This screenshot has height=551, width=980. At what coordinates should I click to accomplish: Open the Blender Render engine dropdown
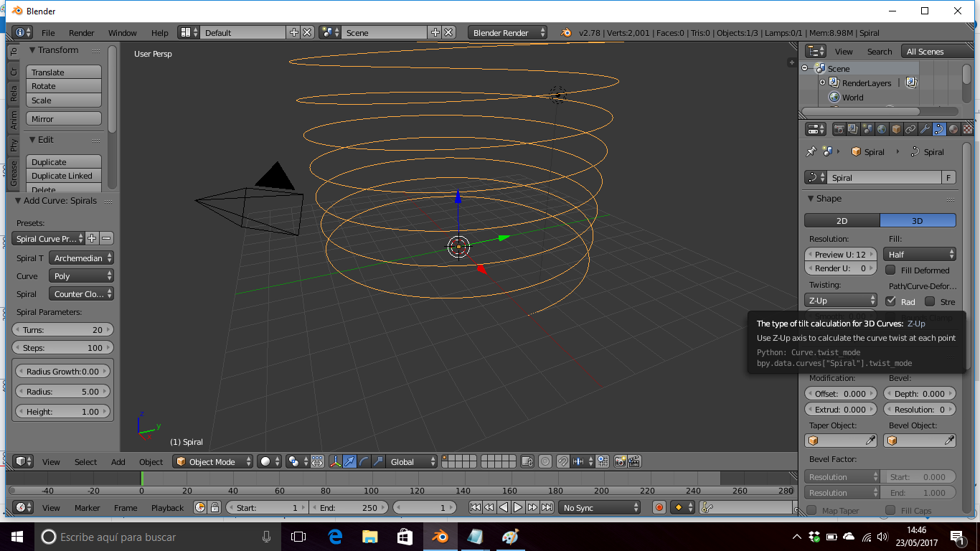507,32
